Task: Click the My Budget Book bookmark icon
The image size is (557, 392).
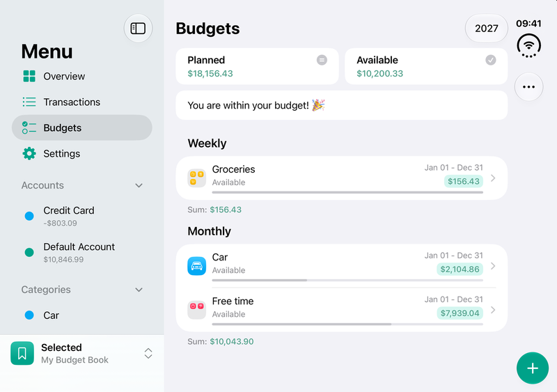Action: point(22,353)
